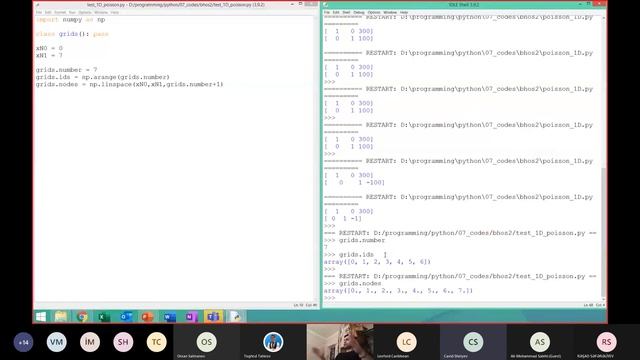Open the Edit menu in the IDLE Shell

pos(336,13)
